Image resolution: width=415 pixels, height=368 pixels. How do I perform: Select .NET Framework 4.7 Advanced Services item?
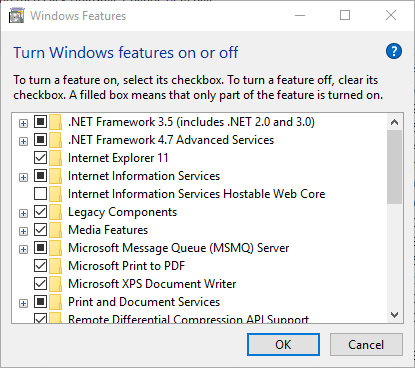tap(171, 140)
